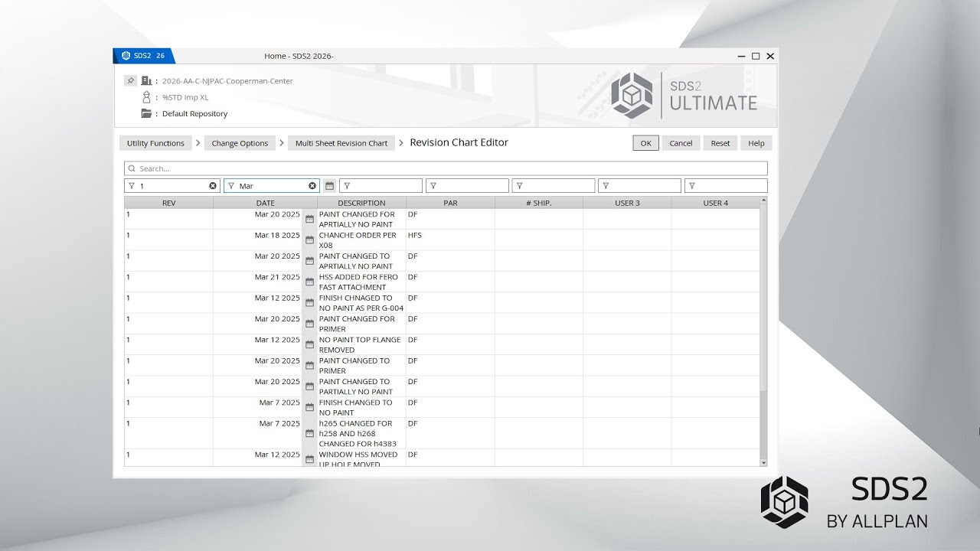The height and width of the screenshot is (551, 980).
Task: Sort by the DATE column header
Action: click(x=265, y=203)
